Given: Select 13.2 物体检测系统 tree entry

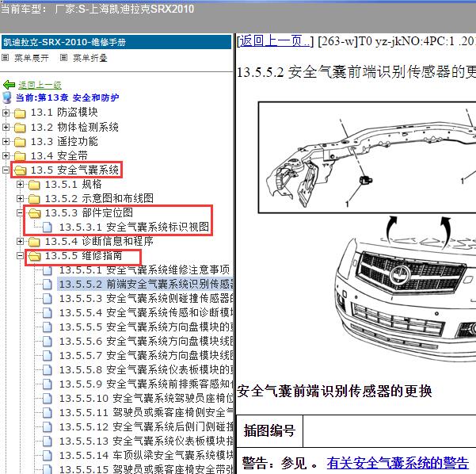Looking at the screenshot, I should (x=74, y=127).
